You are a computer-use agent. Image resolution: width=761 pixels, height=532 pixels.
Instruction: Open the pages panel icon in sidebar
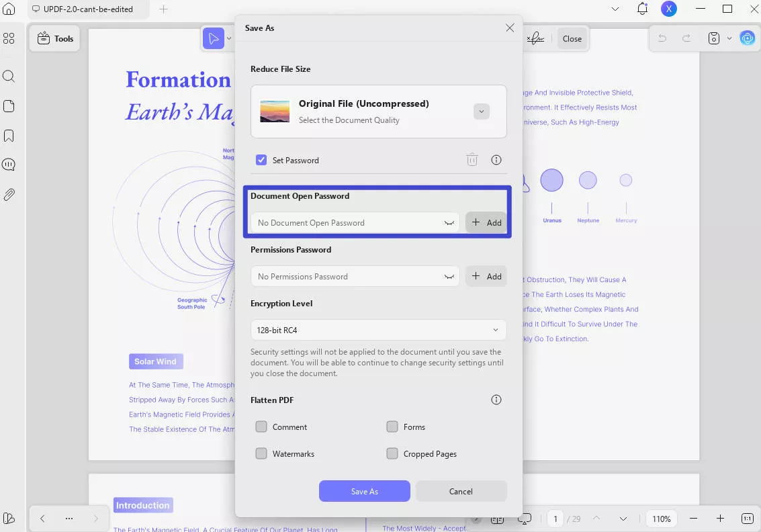9,106
